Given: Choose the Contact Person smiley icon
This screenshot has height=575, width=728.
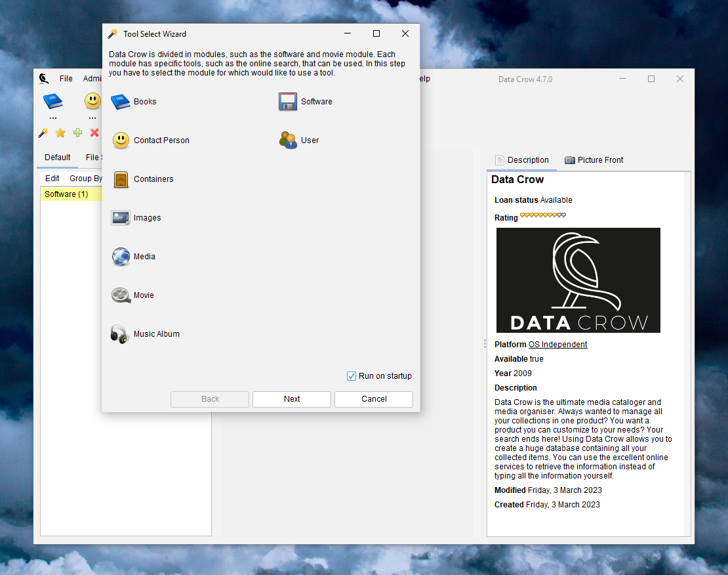Looking at the screenshot, I should pos(121,140).
